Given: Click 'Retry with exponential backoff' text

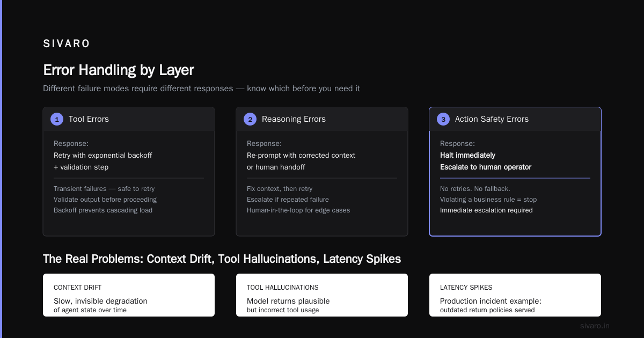Looking at the screenshot, I should (103, 155).
